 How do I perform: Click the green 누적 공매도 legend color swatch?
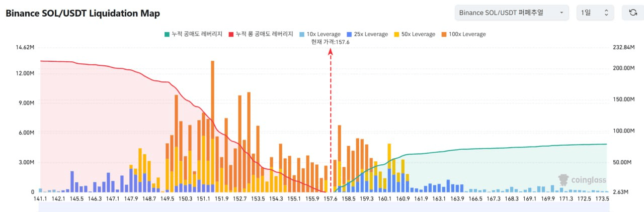pyautogui.click(x=167, y=34)
